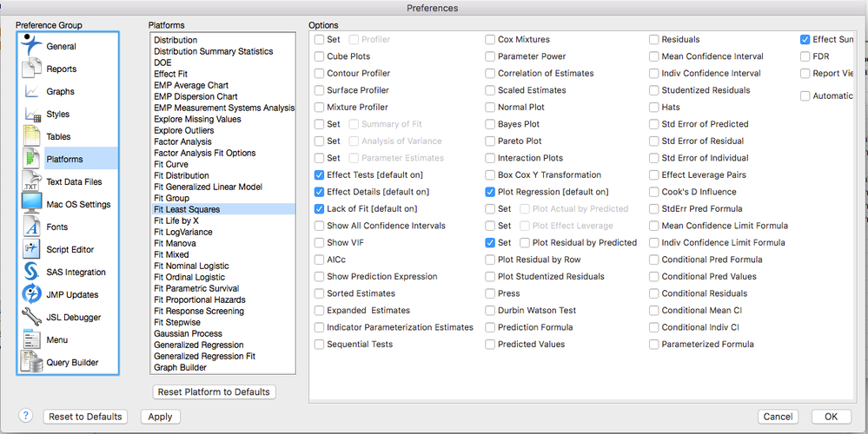Click the Text Data Files icon

pyautogui.click(x=31, y=181)
